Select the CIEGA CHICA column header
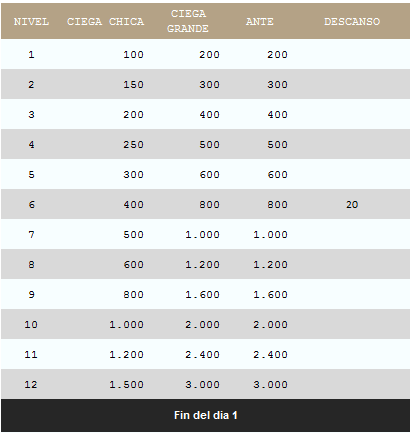413x433 pixels. tap(105, 22)
